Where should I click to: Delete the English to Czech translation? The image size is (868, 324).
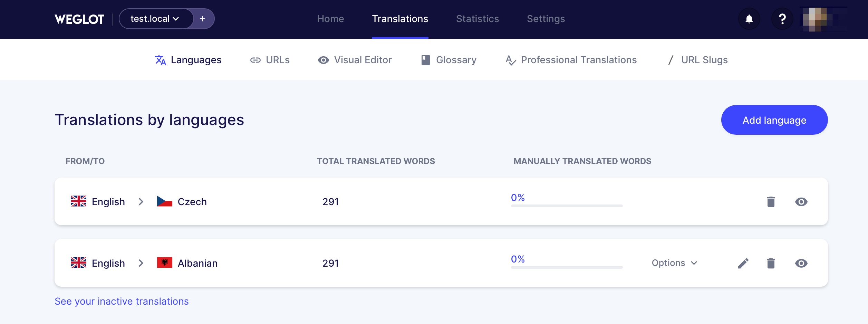(771, 202)
